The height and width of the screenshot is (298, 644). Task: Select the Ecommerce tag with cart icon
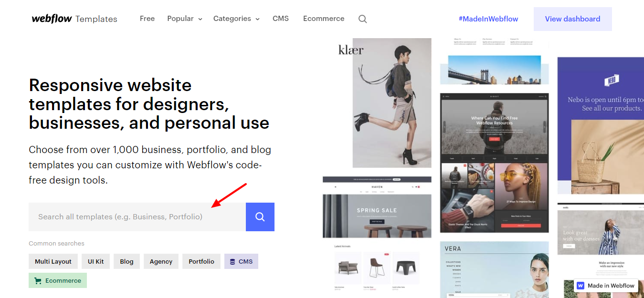(x=58, y=280)
